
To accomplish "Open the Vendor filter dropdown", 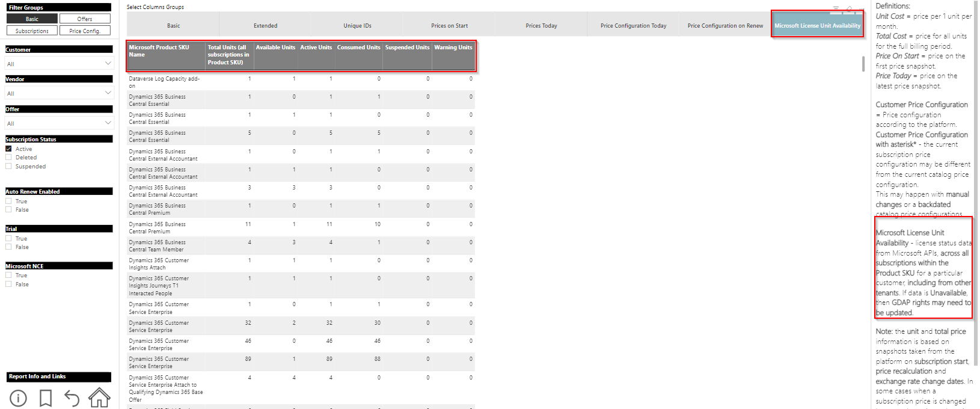I will pos(59,93).
